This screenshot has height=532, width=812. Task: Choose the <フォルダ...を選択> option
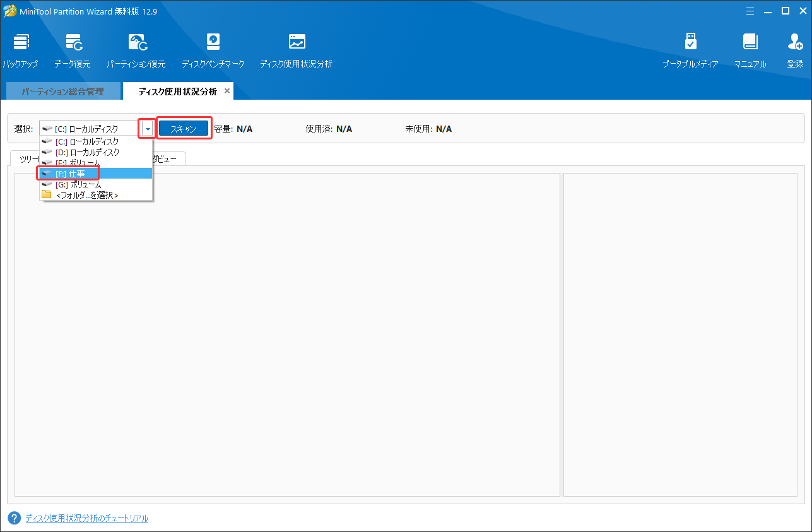coord(96,195)
